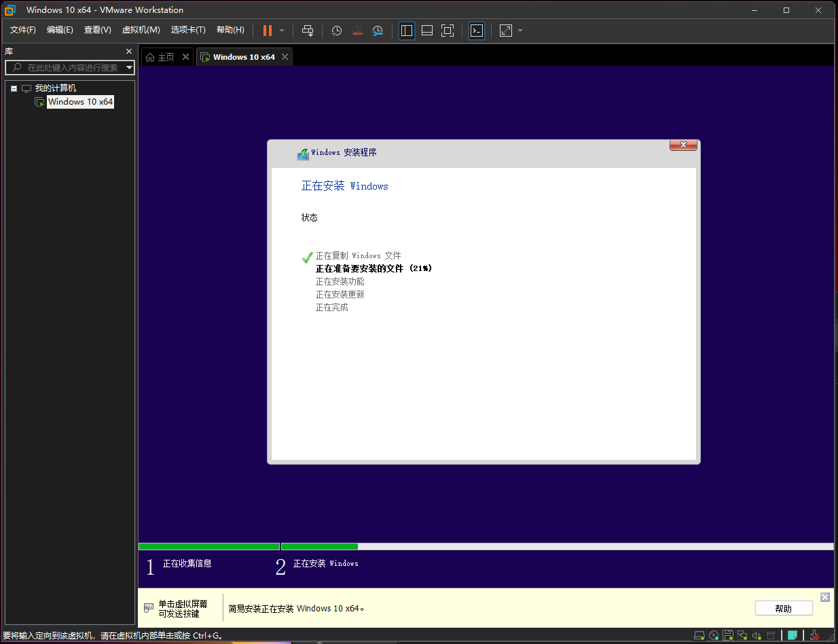Viewport: 838px width, 644px height.
Task: Click the green installation progress bar
Action: [319, 546]
